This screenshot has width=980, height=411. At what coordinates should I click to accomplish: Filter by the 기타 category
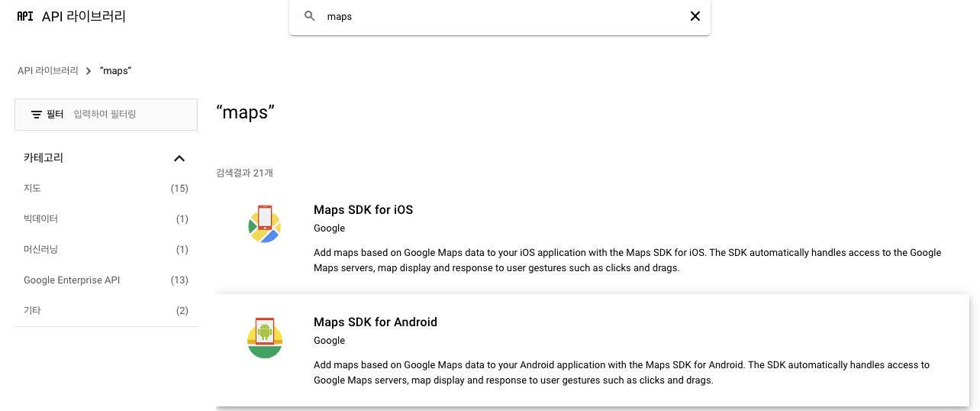click(106, 311)
